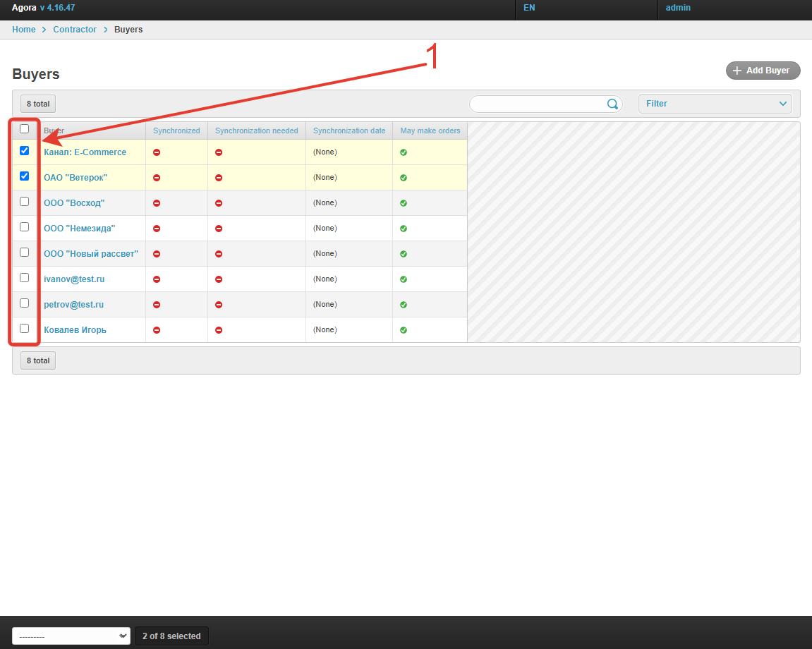The image size is (812, 649).
Task: Click the Add Buyer button
Action: [x=763, y=71]
